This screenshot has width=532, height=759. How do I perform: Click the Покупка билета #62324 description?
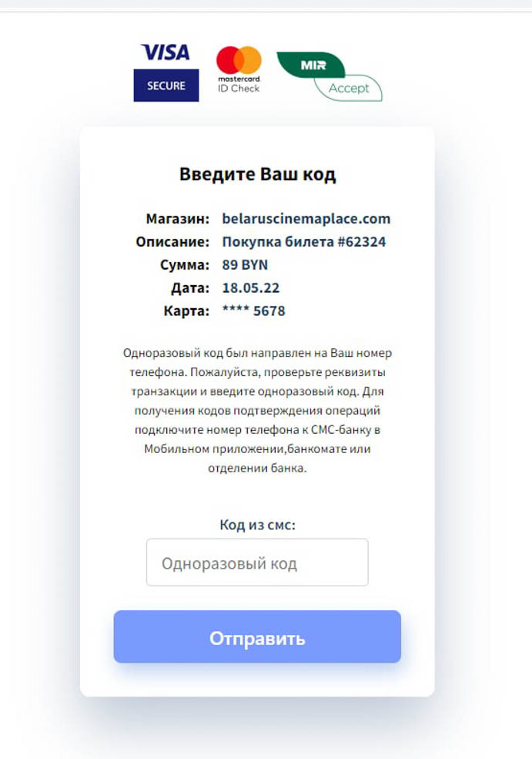303,241
